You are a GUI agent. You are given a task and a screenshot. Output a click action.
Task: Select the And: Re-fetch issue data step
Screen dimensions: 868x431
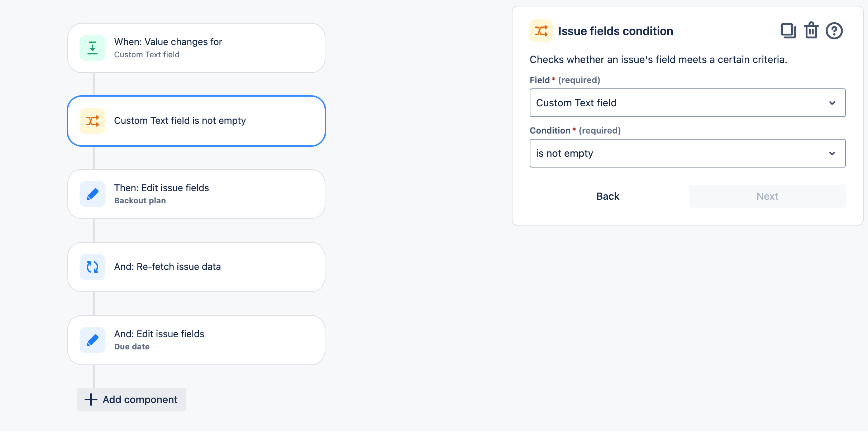(215, 267)
